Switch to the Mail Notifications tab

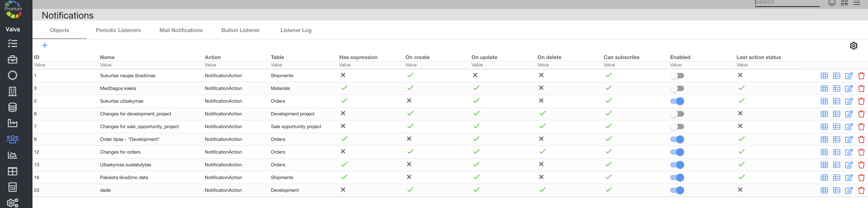(181, 30)
